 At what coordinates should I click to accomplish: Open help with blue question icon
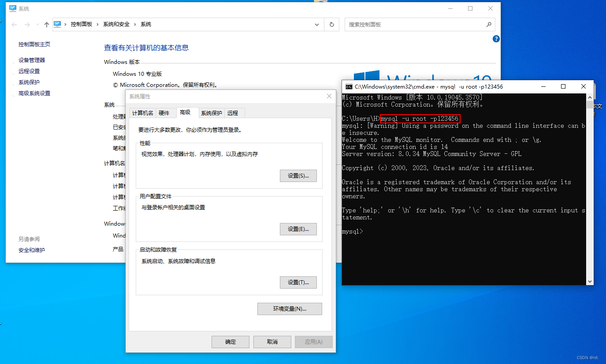[496, 39]
